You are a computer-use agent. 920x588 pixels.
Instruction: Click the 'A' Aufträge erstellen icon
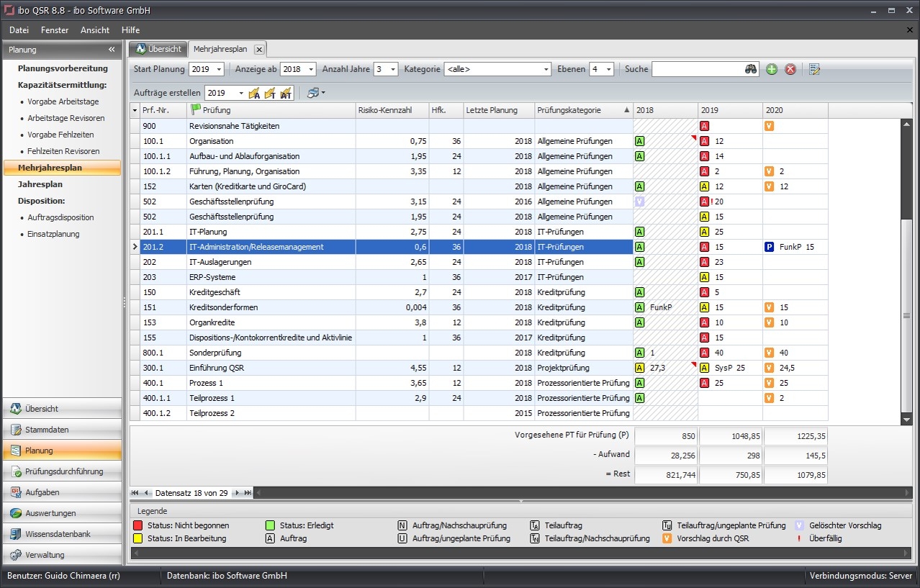[253, 93]
